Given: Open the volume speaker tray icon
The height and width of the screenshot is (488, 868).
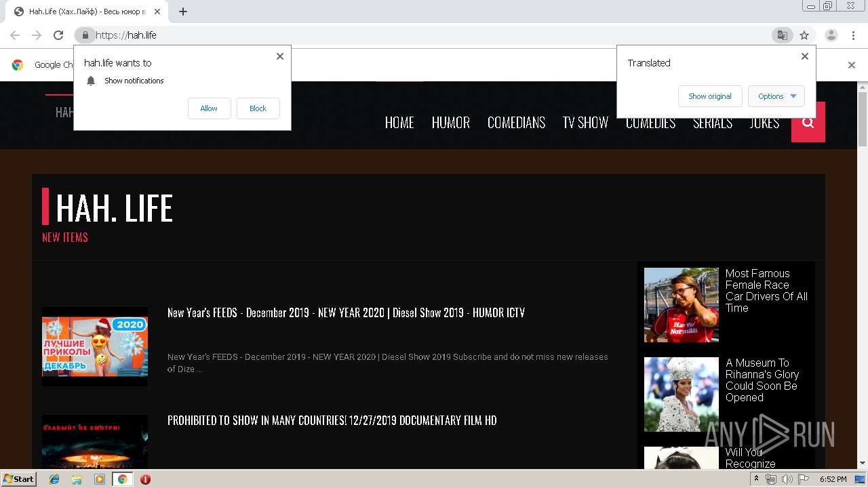Looking at the screenshot, I should [787, 479].
